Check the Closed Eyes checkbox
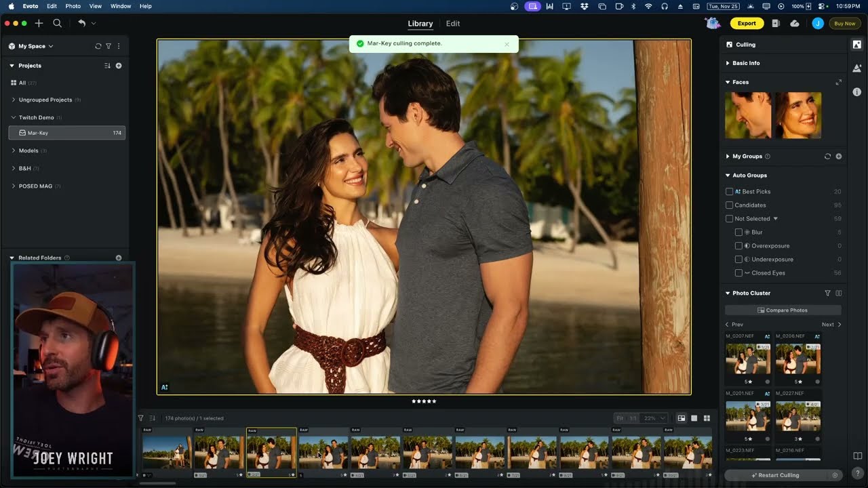Screen dimensions: 868x488 click(739, 273)
